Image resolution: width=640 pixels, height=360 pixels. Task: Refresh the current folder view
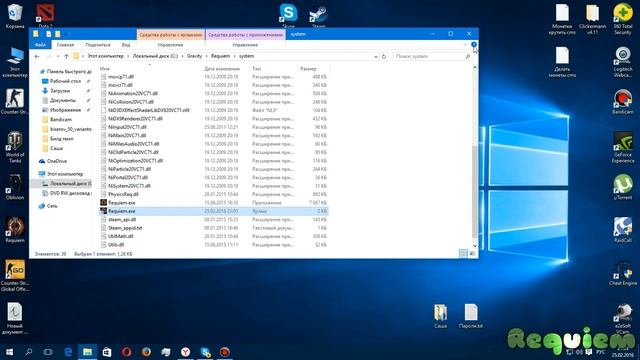(384, 56)
